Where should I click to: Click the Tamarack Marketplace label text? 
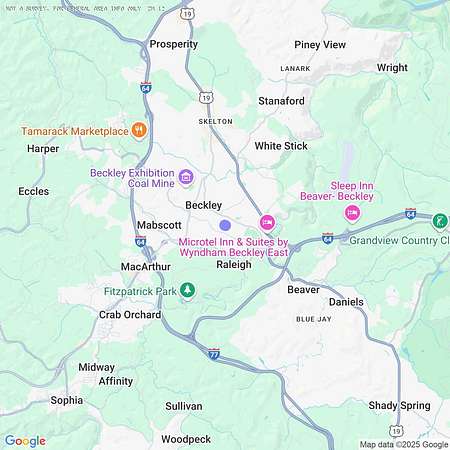pyautogui.click(x=75, y=131)
